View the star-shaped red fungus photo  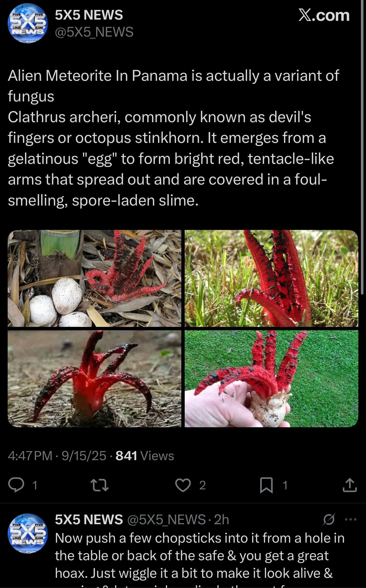point(94,378)
